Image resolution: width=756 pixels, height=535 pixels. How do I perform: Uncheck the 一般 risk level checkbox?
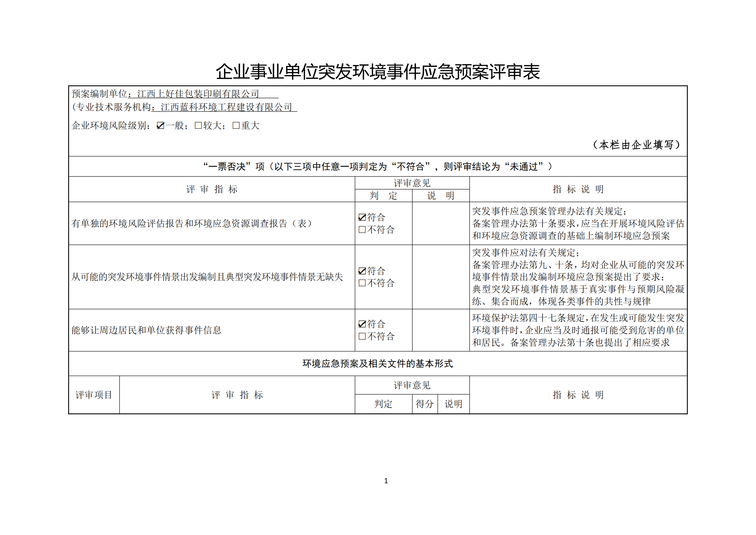pyautogui.click(x=160, y=126)
